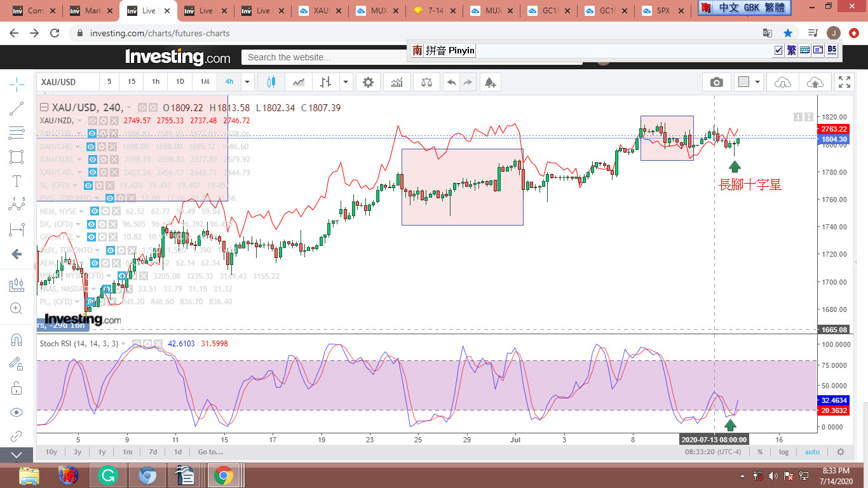Screen dimensions: 868x488
Task: Select the Text tool in left sidebar
Action: tap(17, 181)
